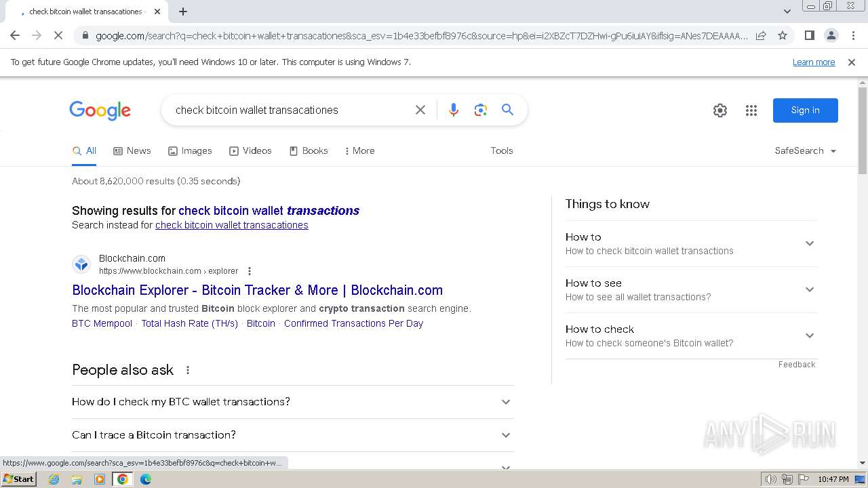The width and height of the screenshot is (868, 488).
Task: Open the tab search dropdown arrow
Action: click(787, 12)
